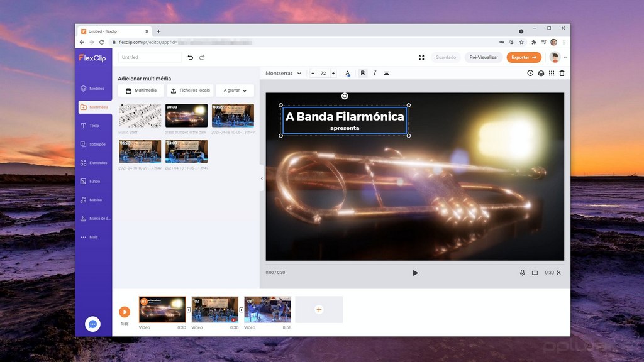Toggle italic formatting

pyautogui.click(x=374, y=73)
